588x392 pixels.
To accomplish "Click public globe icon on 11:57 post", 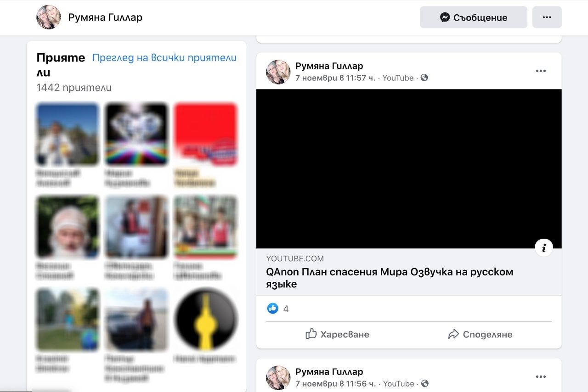I will point(424,78).
